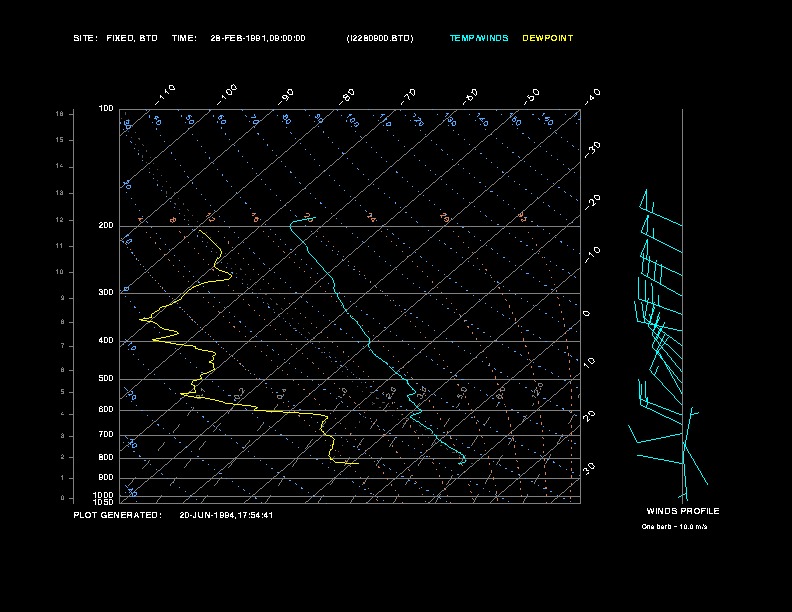Click the 'FIXED, BTD' site name
Screen dimensions: 792x612
(132, 38)
